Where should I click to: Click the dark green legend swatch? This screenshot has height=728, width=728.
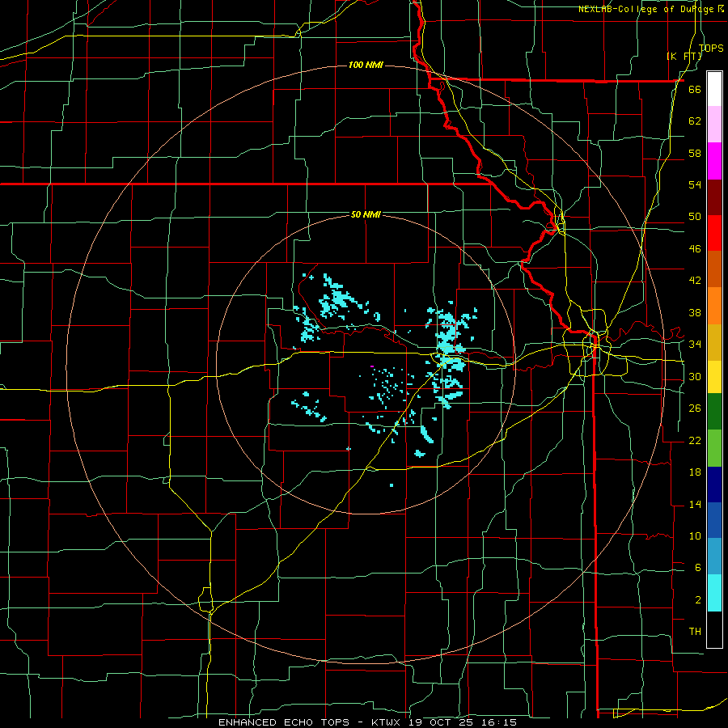(x=714, y=412)
